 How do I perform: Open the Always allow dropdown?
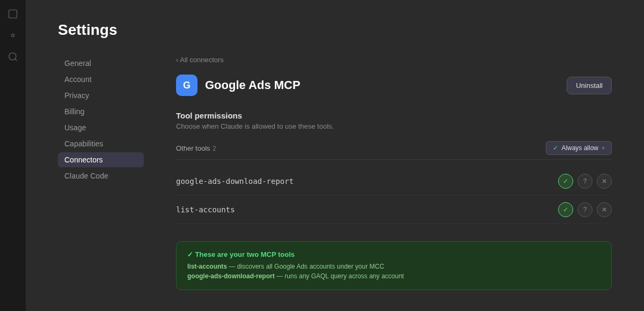[x=579, y=148]
